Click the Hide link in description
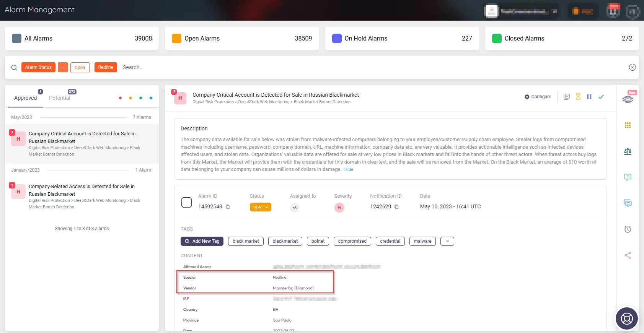The height and width of the screenshot is (333, 644). click(349, 169)
